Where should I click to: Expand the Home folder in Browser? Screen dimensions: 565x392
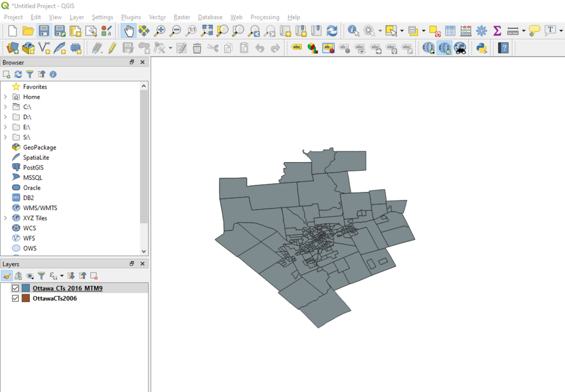[x=5, y=97]
